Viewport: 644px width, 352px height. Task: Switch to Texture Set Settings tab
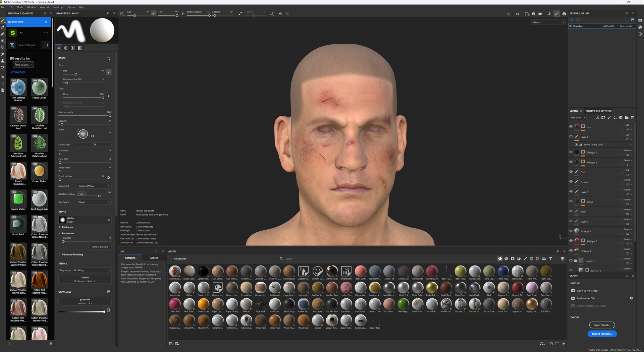coord(598,111)
